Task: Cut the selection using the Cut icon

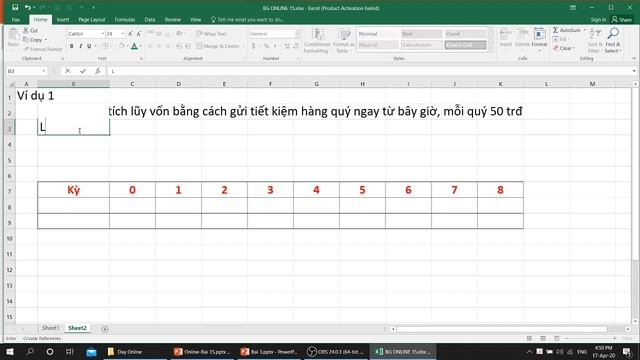Action: [26, 30]
